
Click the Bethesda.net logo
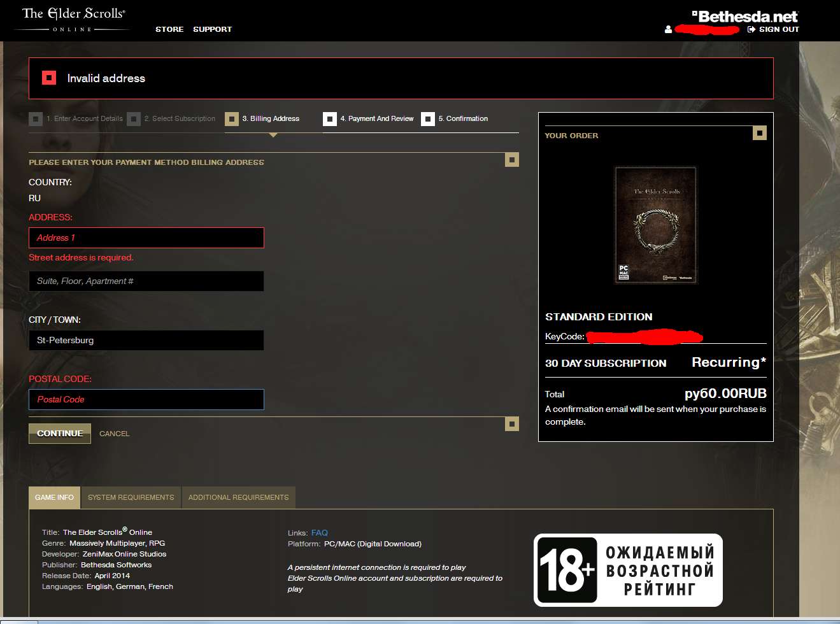point(744,17)
